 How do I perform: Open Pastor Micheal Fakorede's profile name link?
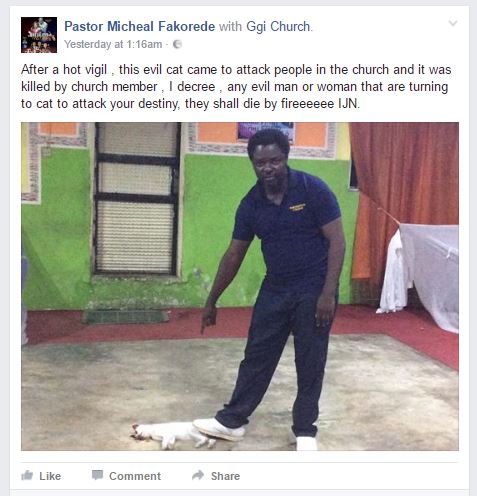pos(140,26)
